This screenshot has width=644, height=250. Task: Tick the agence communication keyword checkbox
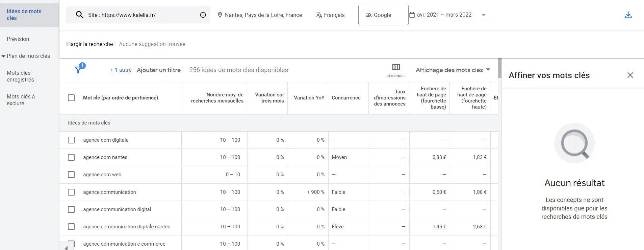click(x=71, y=192)
